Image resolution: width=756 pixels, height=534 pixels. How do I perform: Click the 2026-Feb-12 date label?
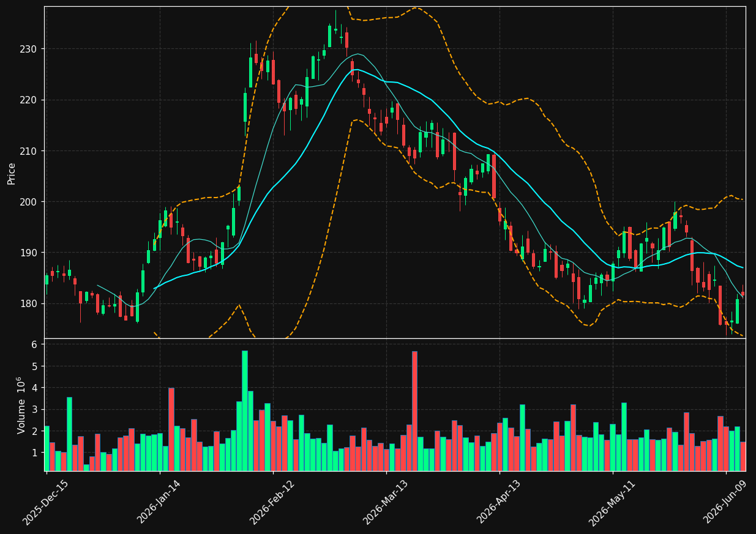click(x=272, y=503)
